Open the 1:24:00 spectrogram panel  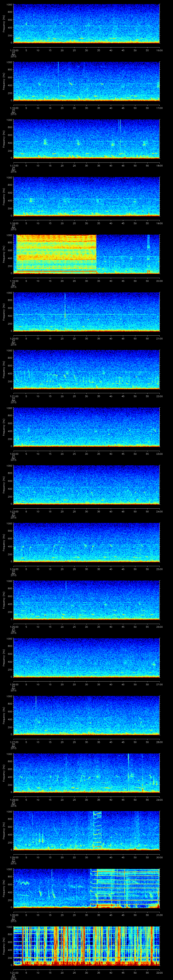[86, 542]
